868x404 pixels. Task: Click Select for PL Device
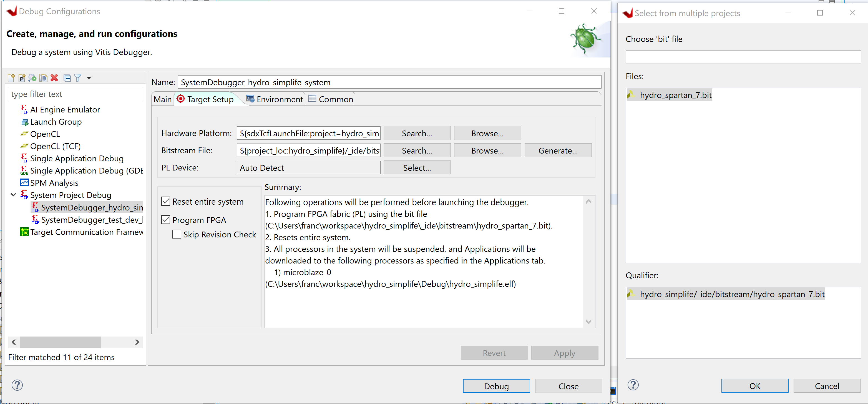coord(417,167)
